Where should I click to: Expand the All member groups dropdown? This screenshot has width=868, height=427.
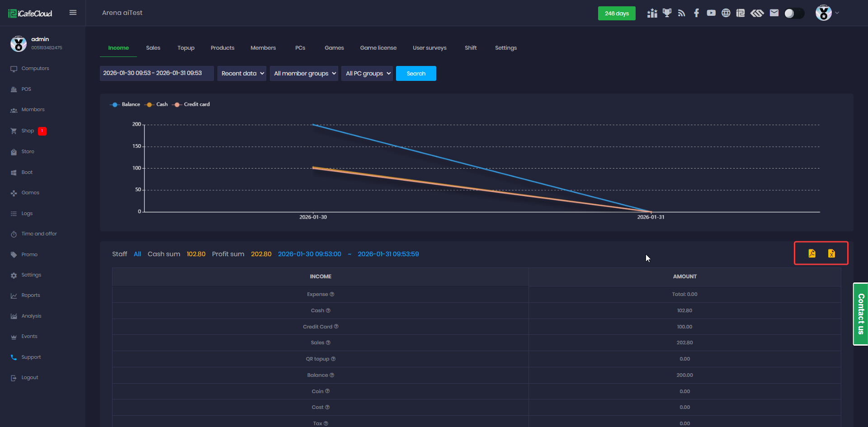(304, 73)
